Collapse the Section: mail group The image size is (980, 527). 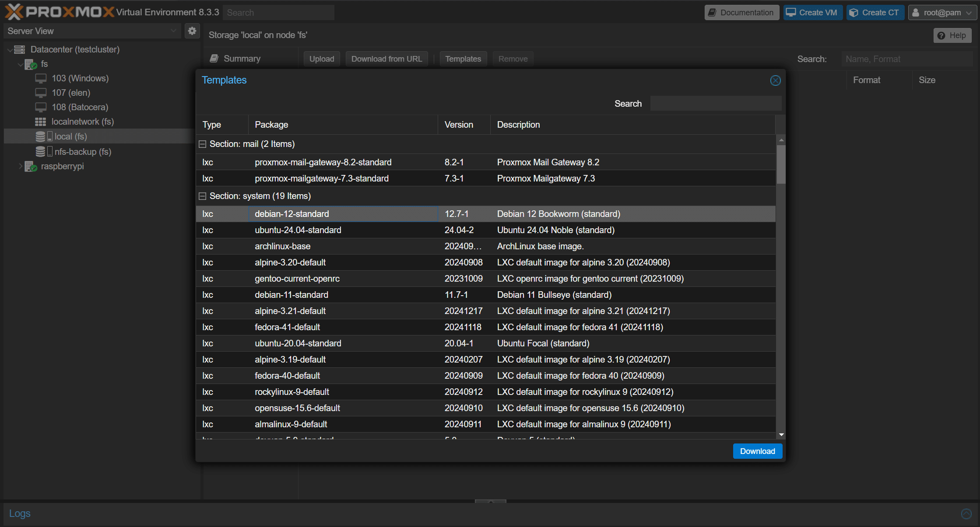(202, 144)
